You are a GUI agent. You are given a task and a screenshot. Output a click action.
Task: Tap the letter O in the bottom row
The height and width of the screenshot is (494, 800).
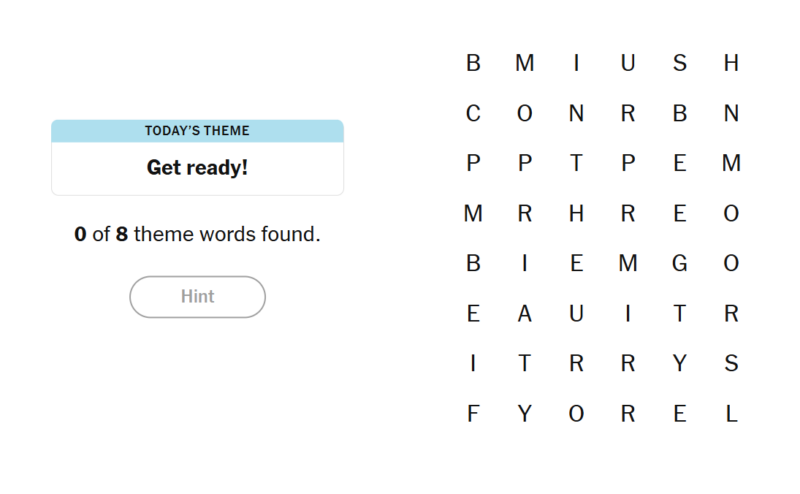click(x=576, y=414)
